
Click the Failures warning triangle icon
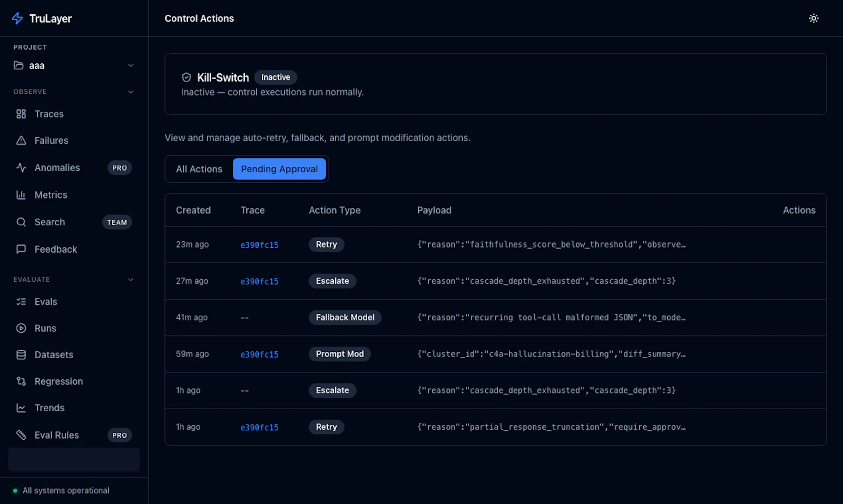21,141
